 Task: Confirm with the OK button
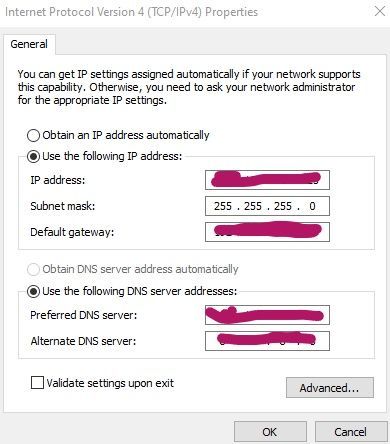point(270,432)
